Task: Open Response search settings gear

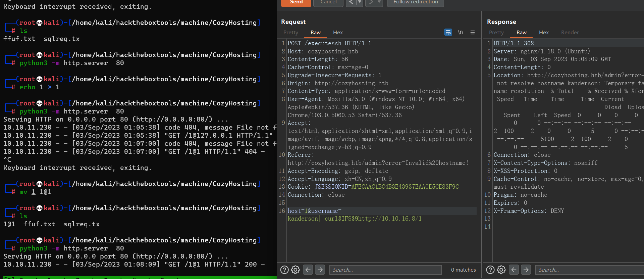Action: pyautogui.click(x=501, y=270)
